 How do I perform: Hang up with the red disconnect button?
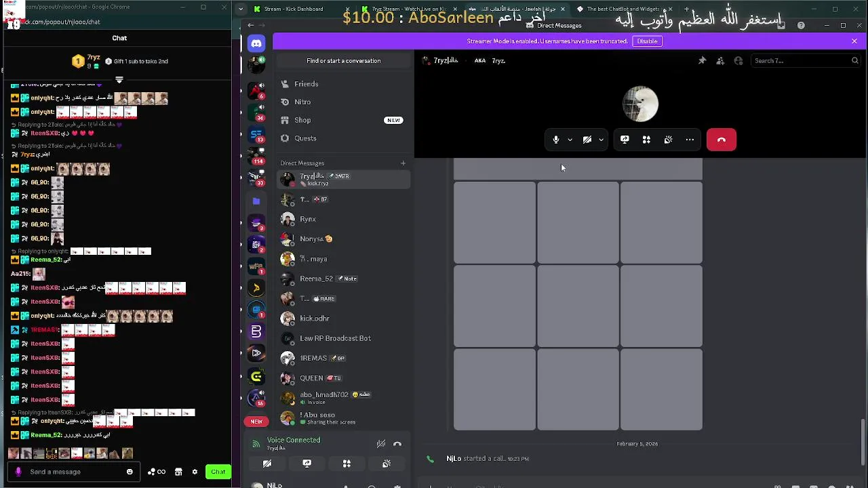722,140
